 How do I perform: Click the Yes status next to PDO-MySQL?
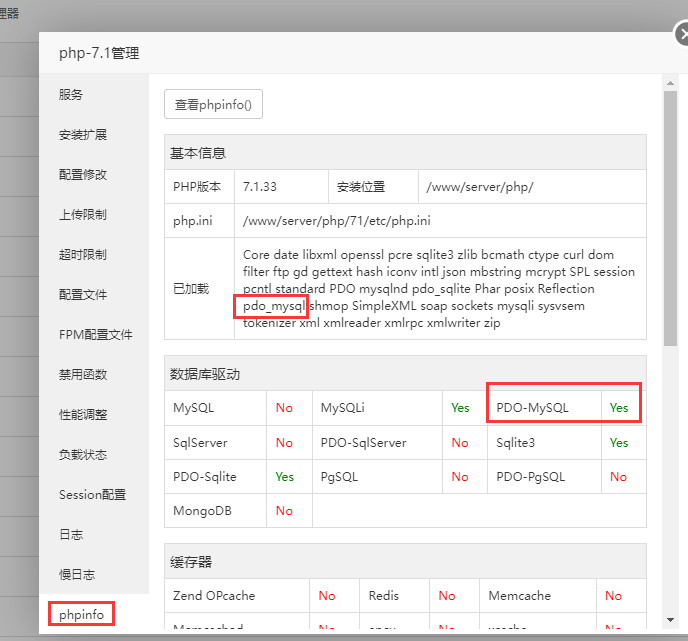(x=619, y=408)
